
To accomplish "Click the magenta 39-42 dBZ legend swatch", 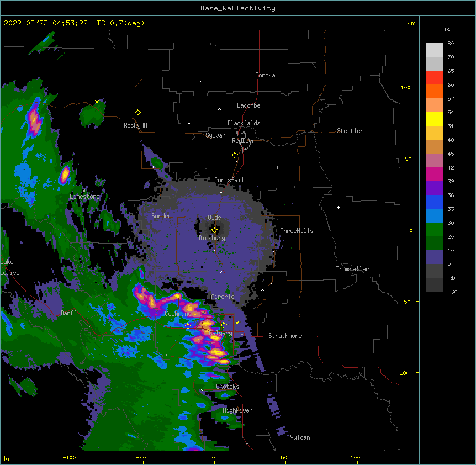I will (434, 174).
